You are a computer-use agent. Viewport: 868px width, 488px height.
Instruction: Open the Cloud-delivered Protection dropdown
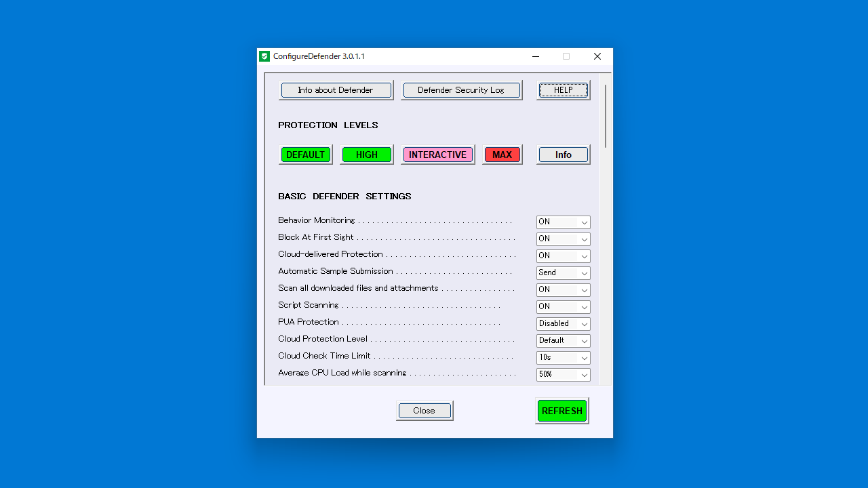coord(563,256)
